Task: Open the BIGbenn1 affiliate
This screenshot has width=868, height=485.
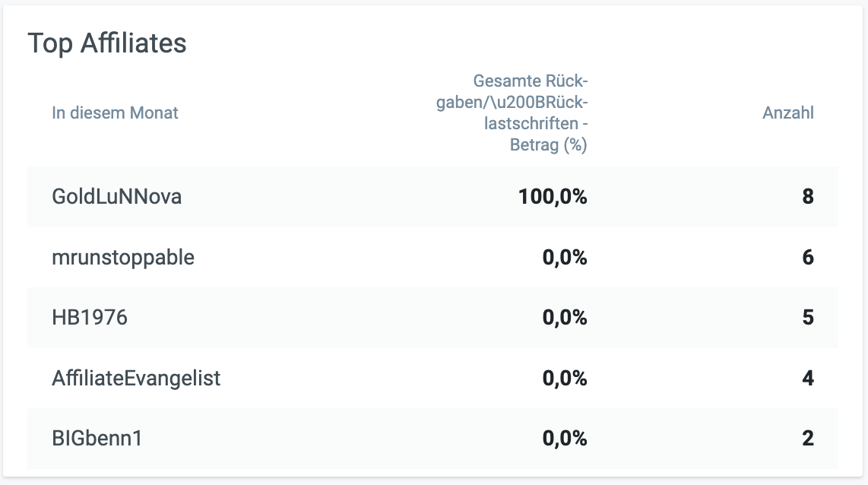Action: coord(97,439)
